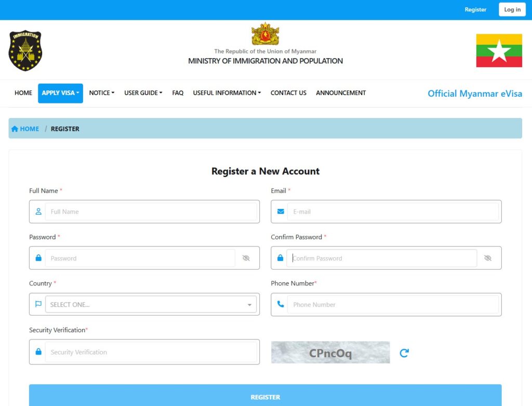Toggle Confirm Password visibility eye

pyautogui.click(x=487, y=258)
